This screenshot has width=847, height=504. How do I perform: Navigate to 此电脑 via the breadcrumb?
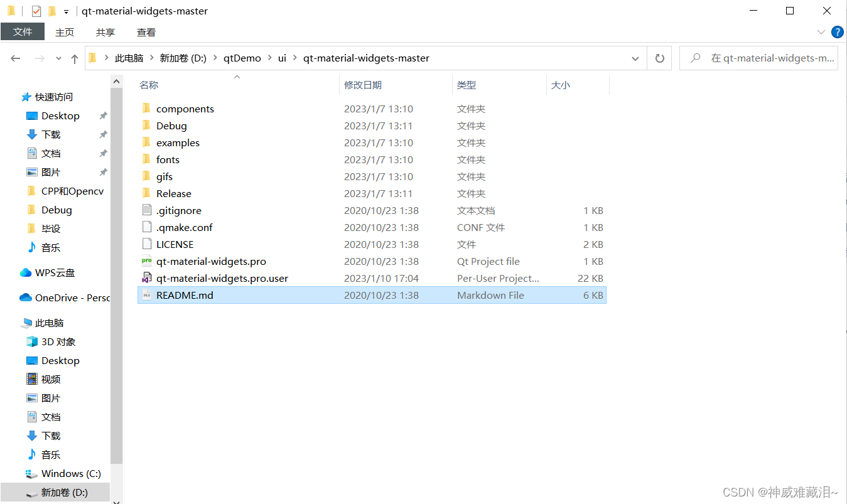click(129, 58)
